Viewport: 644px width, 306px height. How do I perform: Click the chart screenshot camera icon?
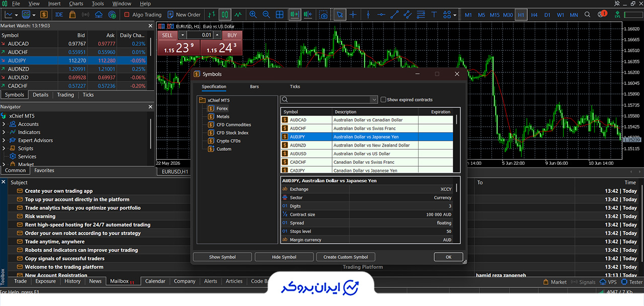pyautogui.click(x=324, y=15)
